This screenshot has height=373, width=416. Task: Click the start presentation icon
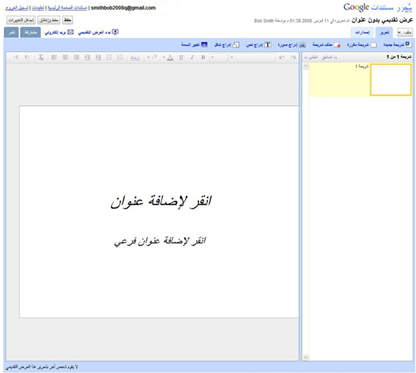point(115,32)
